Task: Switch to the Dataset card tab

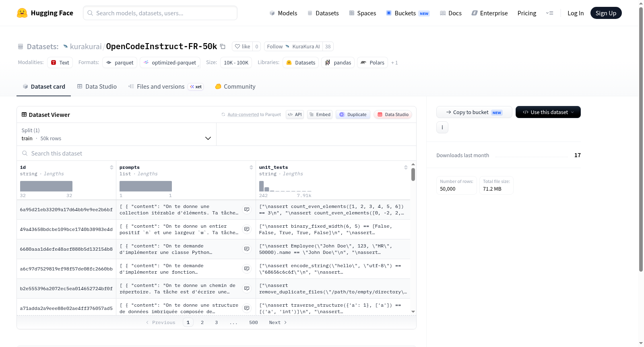Action: (x=44, y=87)
